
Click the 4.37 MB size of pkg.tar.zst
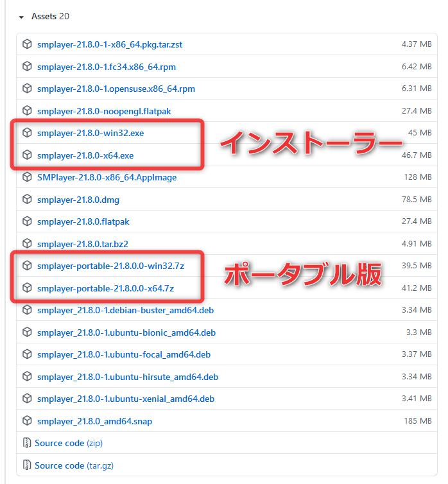[x=417, y=44]
